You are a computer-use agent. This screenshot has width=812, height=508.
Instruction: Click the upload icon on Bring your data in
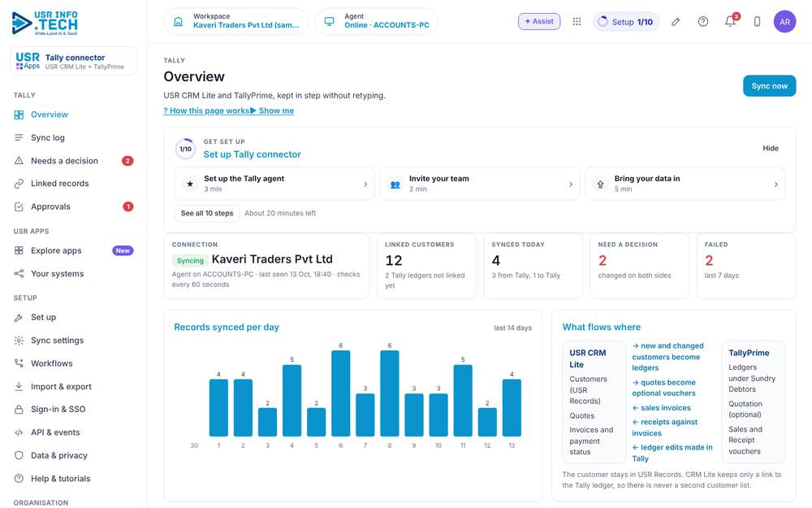tap(600, 184)
